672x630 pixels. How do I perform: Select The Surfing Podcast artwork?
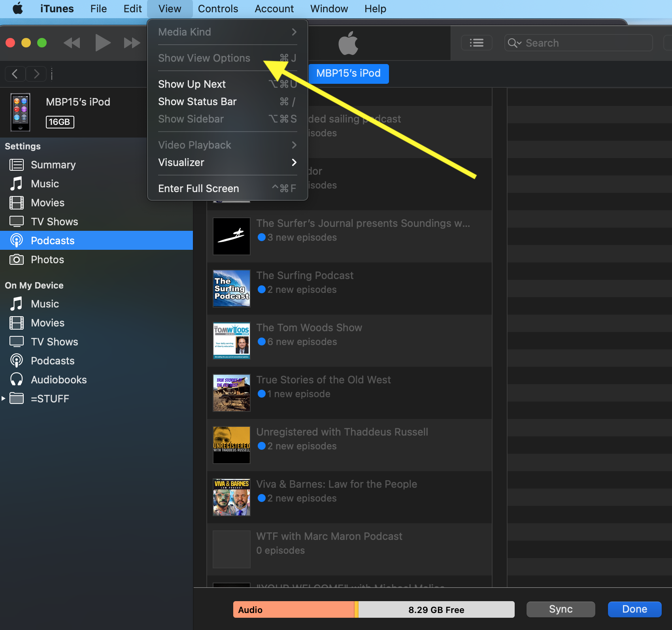[232, 289]
